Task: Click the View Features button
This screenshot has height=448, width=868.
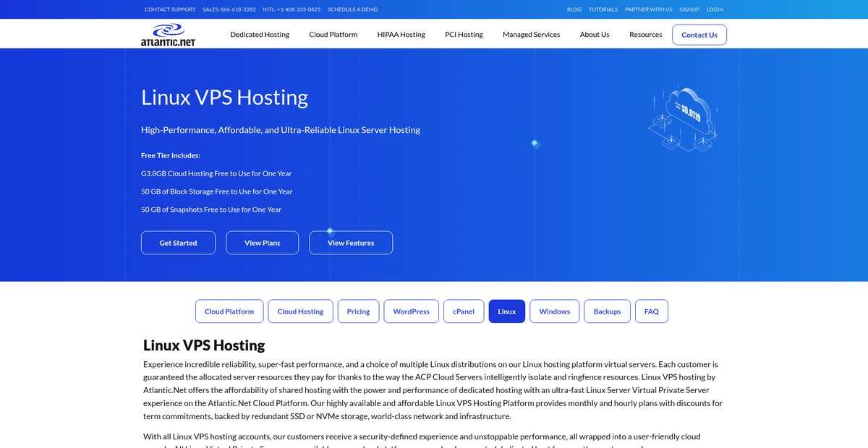Action: (351, 243)
